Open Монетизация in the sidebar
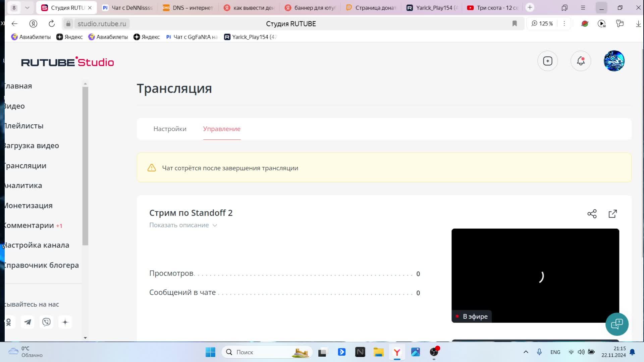The width and height of the screenshot is (644, 362). 29,205
